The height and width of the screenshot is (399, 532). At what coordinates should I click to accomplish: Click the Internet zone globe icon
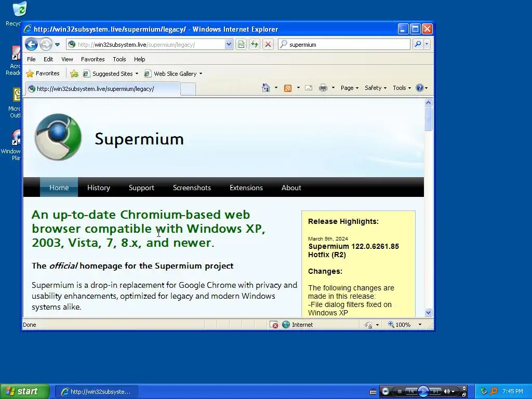(x=286, y=325)
